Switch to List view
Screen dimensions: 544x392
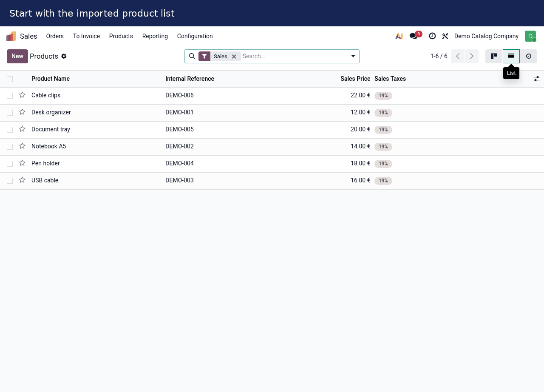(511, 56)
